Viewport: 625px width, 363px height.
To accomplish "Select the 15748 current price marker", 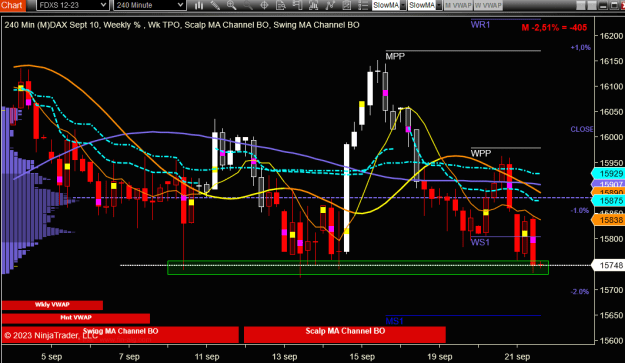I will click(x=608, y=265).
